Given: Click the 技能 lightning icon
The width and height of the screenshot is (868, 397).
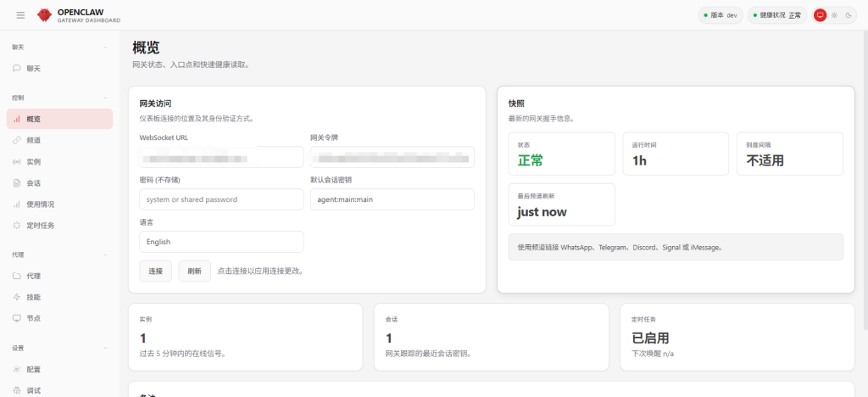Looking at the screenshot, I should coord(17,298).
